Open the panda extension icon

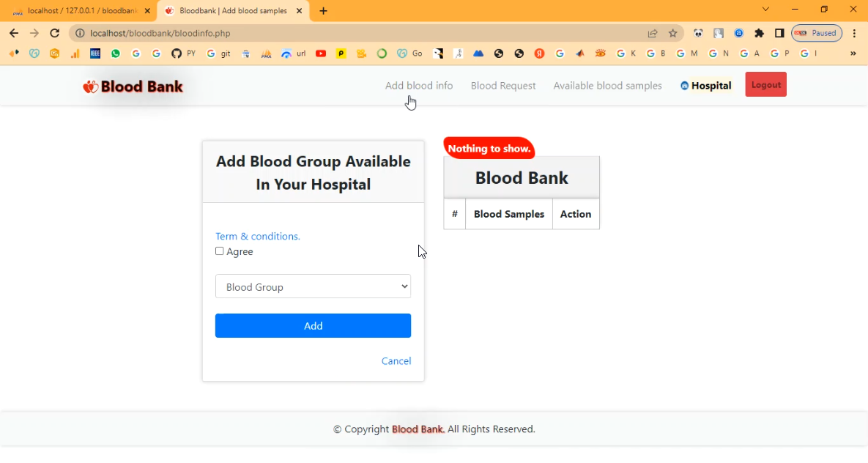tap(698, 33)
